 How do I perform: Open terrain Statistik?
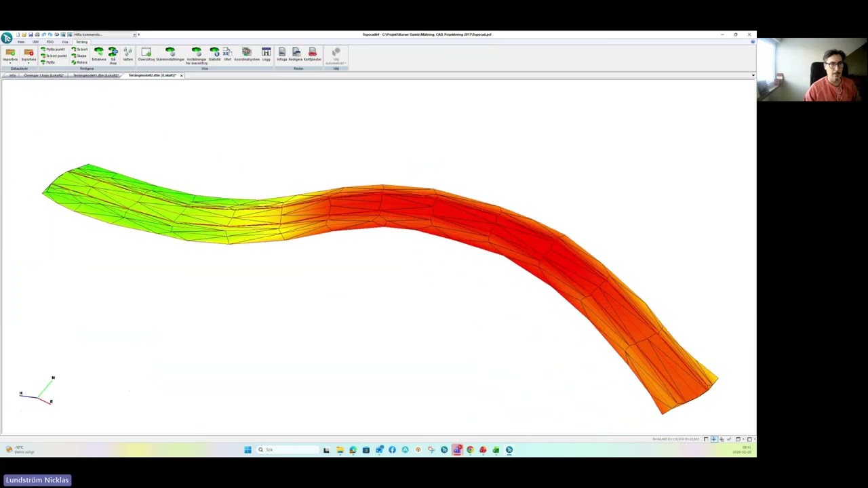tap(214, 54)
